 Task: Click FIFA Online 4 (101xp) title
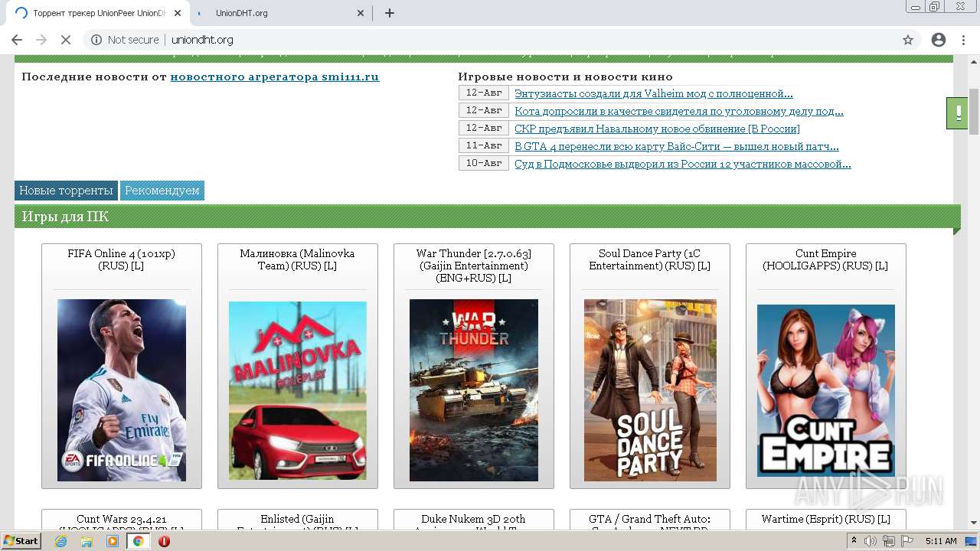[121, 259]
